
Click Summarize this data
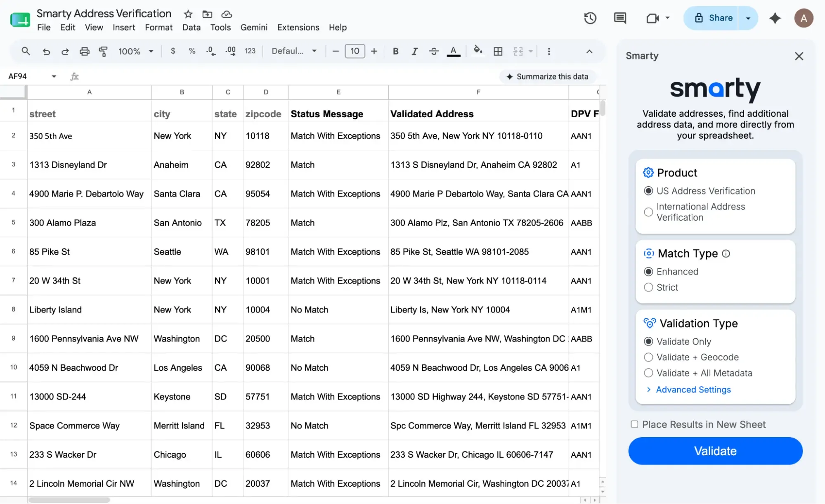(548, 77)
